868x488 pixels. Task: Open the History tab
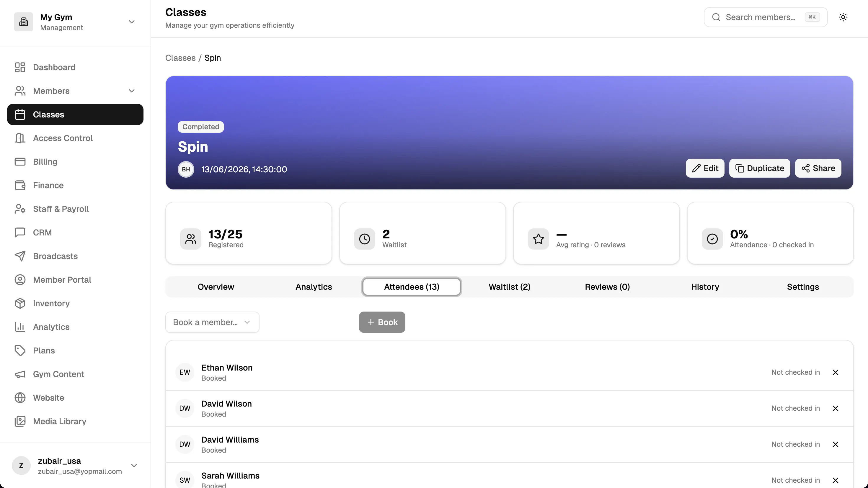click(705, 287)
